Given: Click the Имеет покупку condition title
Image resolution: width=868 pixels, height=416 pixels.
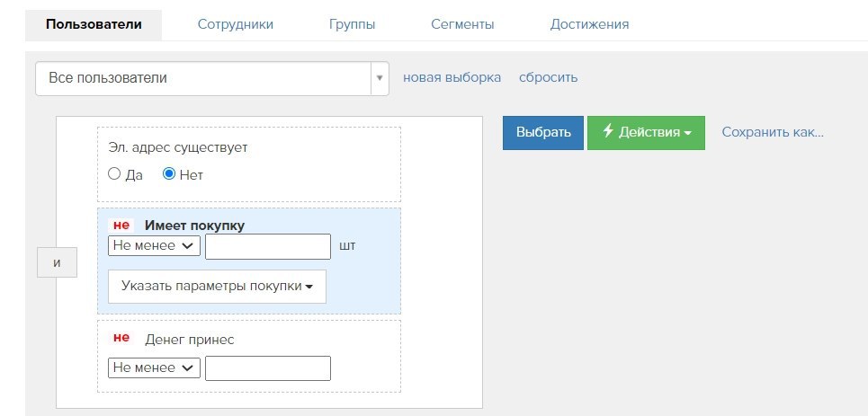Looking at the screenshot, I should (195, 226).
